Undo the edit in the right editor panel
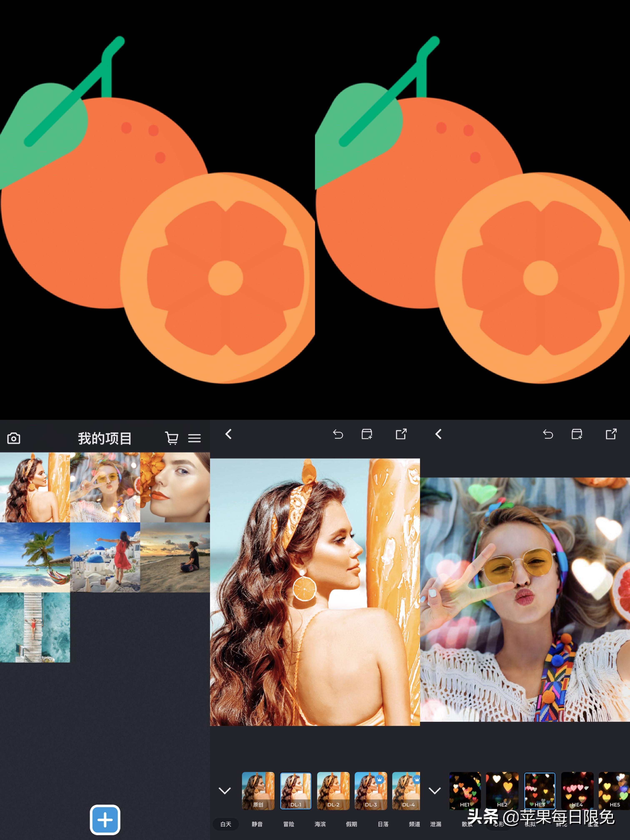Image resolution: width=630 pixels, height=840 pixels. tap(548, 434)
